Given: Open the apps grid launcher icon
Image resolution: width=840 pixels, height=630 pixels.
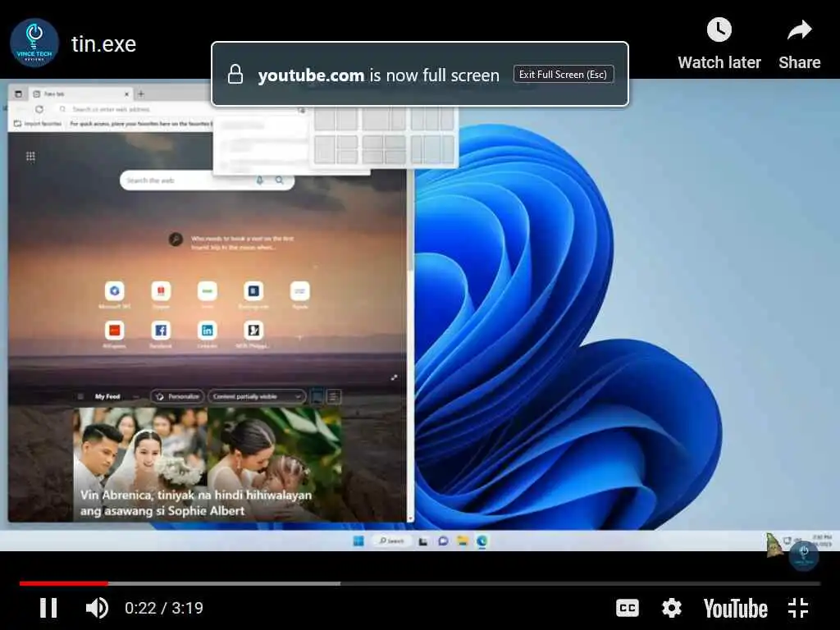Looking at the screenshot, I should [x=30, y=157].
